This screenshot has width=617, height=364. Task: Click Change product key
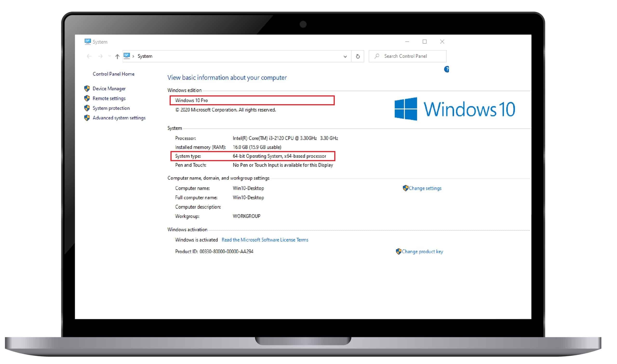pyautogui.click(x=422, y=252)
